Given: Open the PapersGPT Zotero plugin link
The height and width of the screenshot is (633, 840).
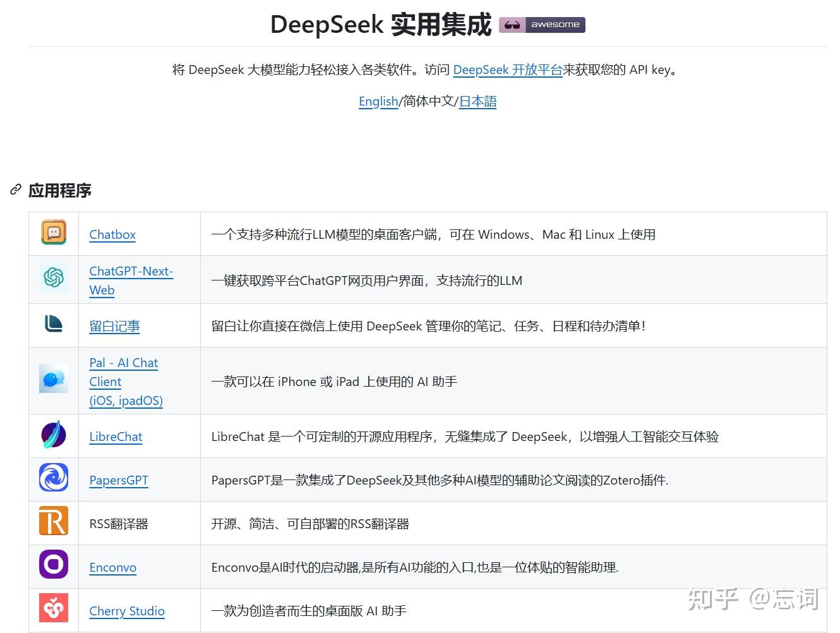Looking at the screenshot, I should click(119, 480).
